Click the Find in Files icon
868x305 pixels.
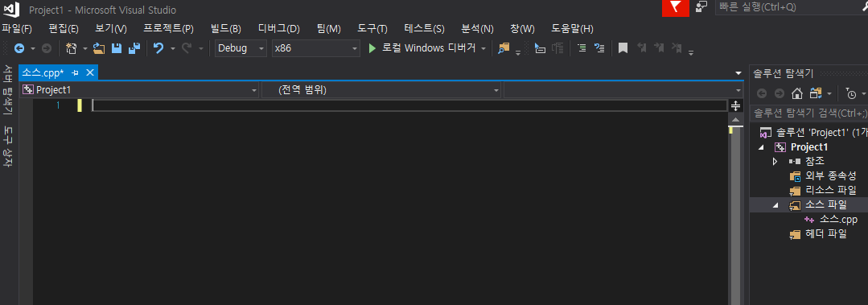tap(504, 48)
